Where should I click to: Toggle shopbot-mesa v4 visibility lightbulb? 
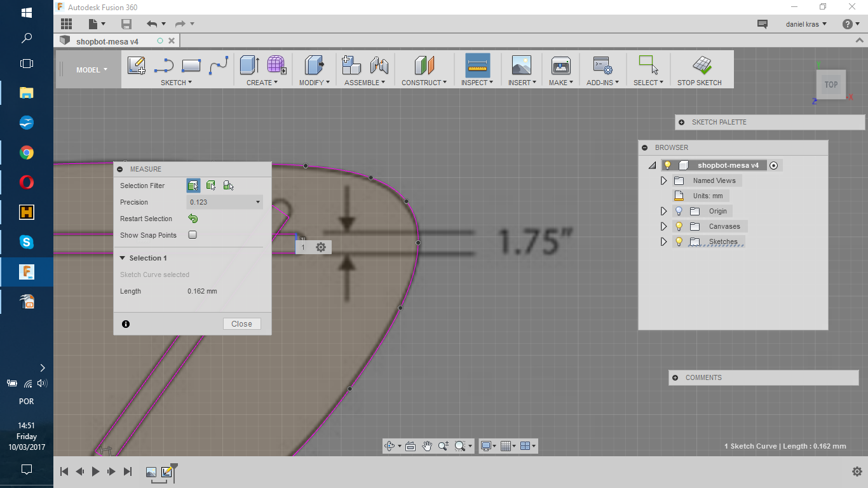tap(667, 165)
